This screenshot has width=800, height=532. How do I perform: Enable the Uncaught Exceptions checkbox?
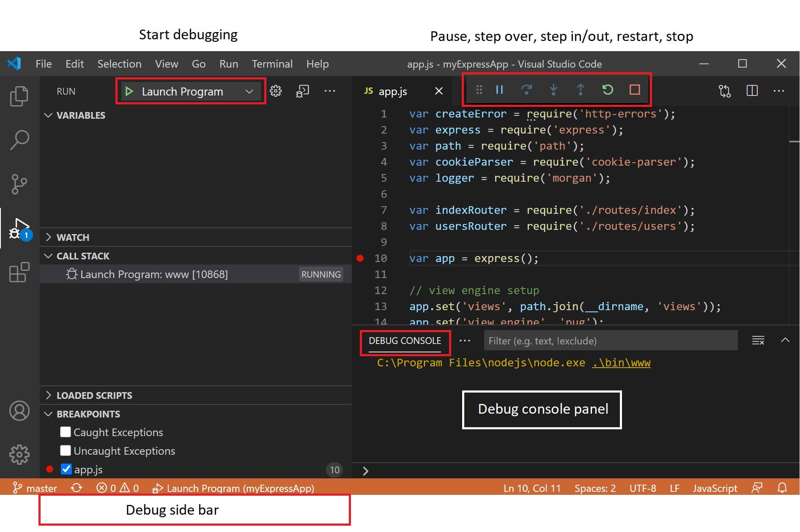point(66,450)
